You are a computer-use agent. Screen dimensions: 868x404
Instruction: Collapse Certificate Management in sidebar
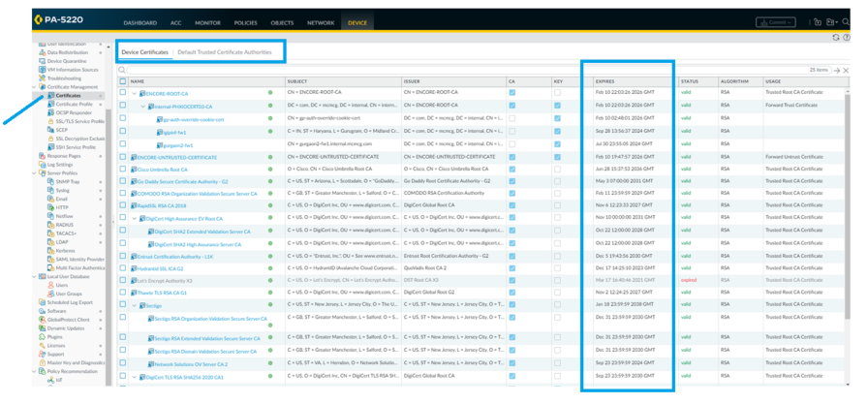(x=36, y=87)
